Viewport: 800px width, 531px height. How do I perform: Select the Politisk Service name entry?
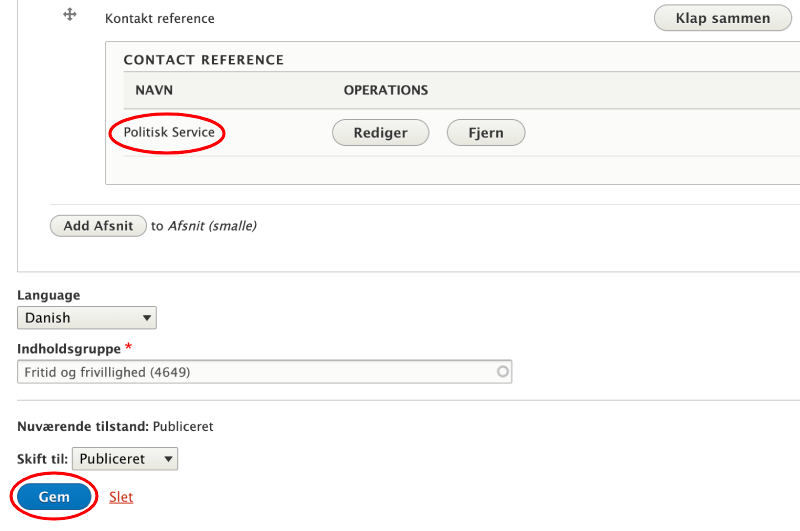(x=169, y=132)
